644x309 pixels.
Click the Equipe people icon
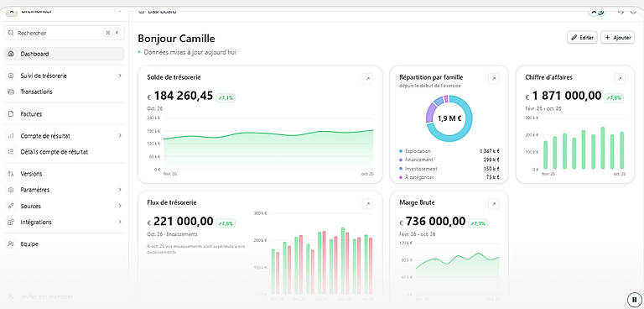coord(11,244)
